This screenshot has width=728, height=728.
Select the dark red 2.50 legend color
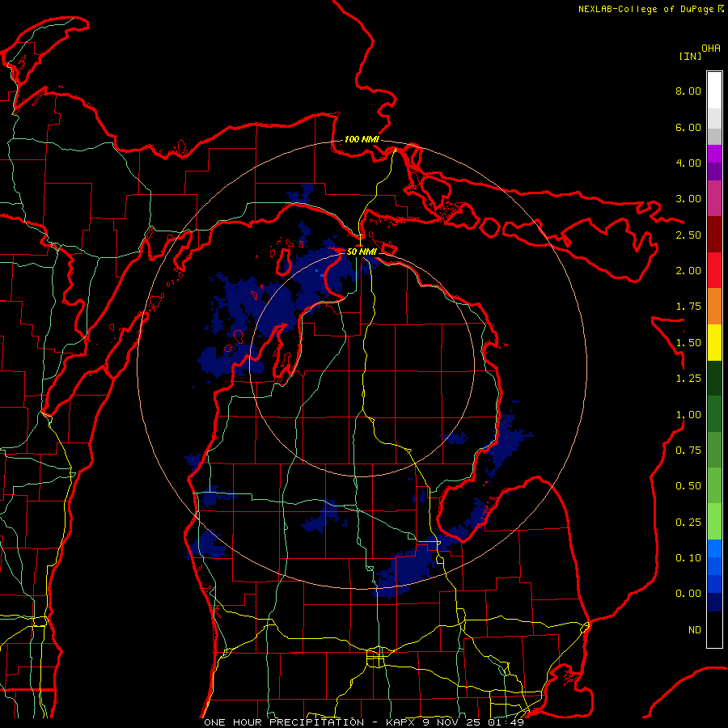(714, 235)
